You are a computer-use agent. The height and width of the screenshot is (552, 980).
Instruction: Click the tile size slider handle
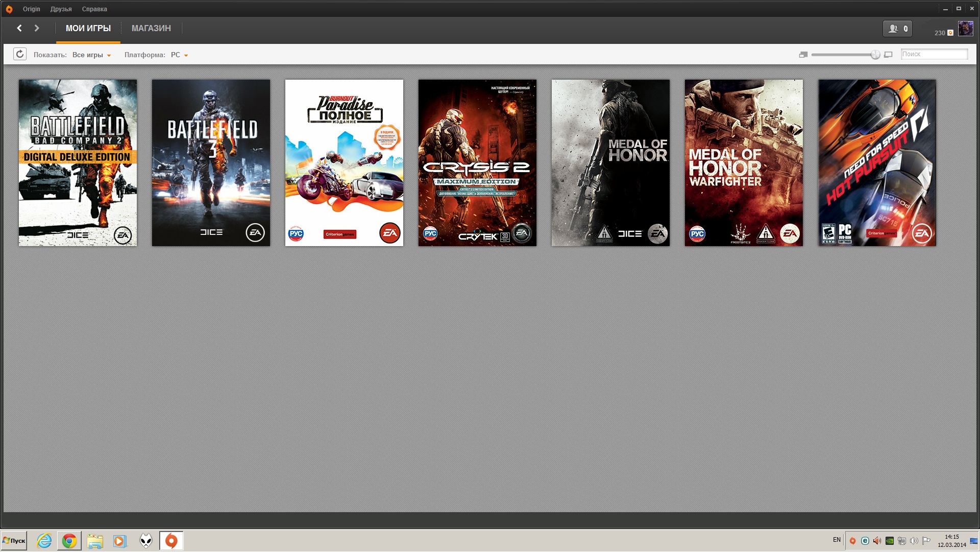875,55
